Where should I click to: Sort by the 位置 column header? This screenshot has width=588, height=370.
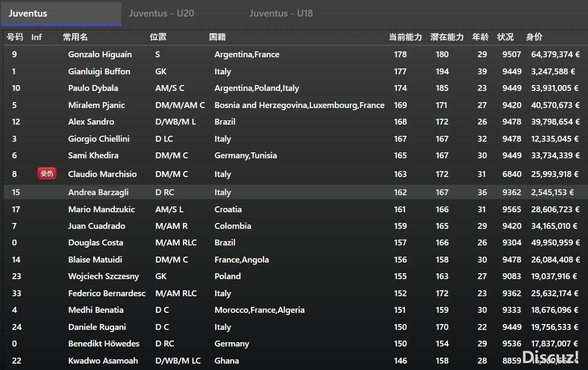(x=158, y=37)
